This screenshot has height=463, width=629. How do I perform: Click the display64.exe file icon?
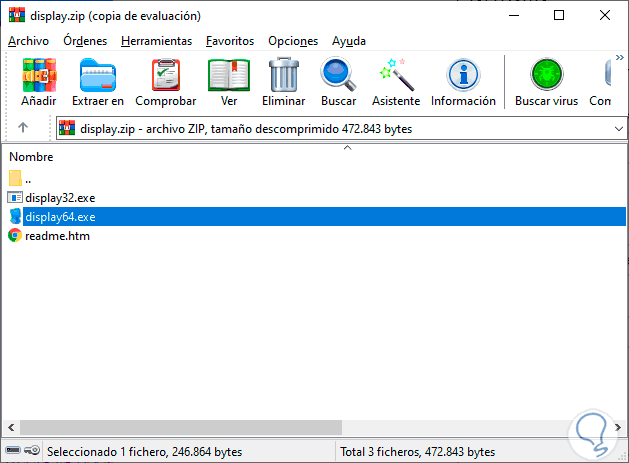tap(15, 217)
